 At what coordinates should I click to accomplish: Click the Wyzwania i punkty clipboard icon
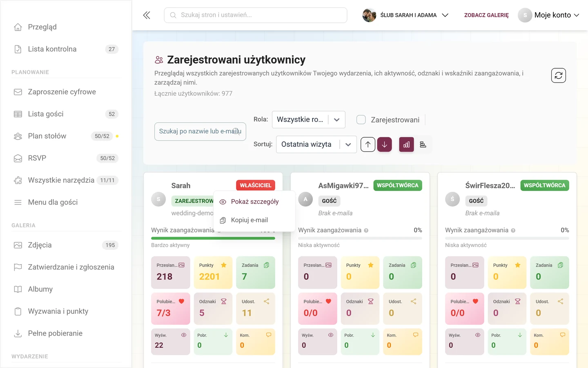(x=18, y=312)
